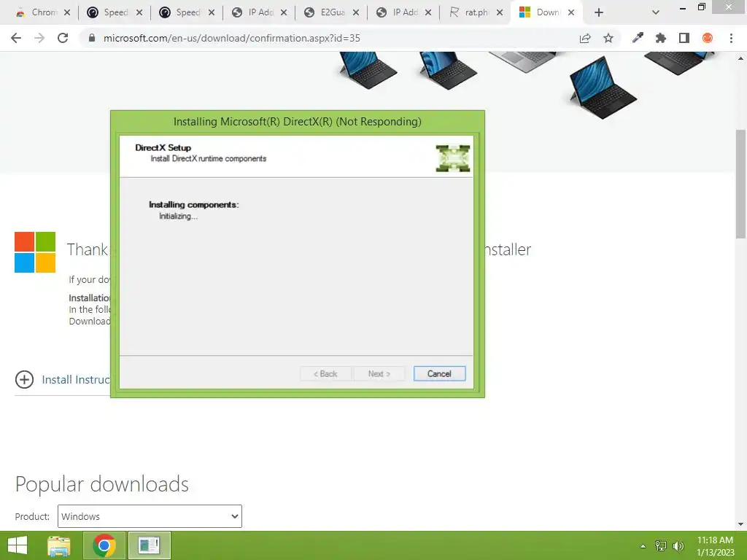This screenshot has width=747, height=560.
Task: Open File Explorer from the taskbar
Action: tap(59, 545)
